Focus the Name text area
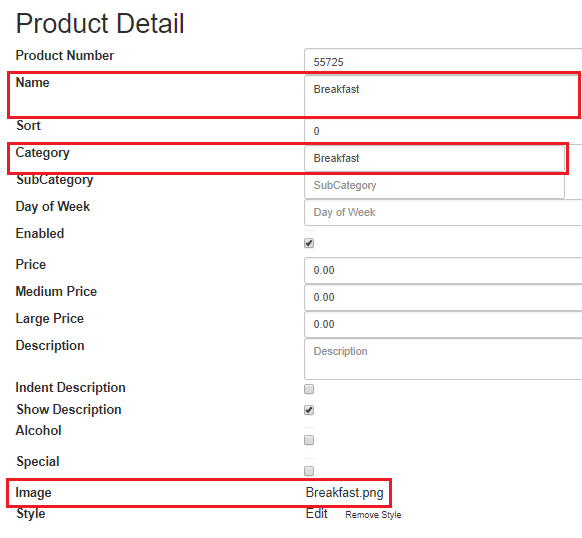The image size is (582, 538). tap(443, 96)
